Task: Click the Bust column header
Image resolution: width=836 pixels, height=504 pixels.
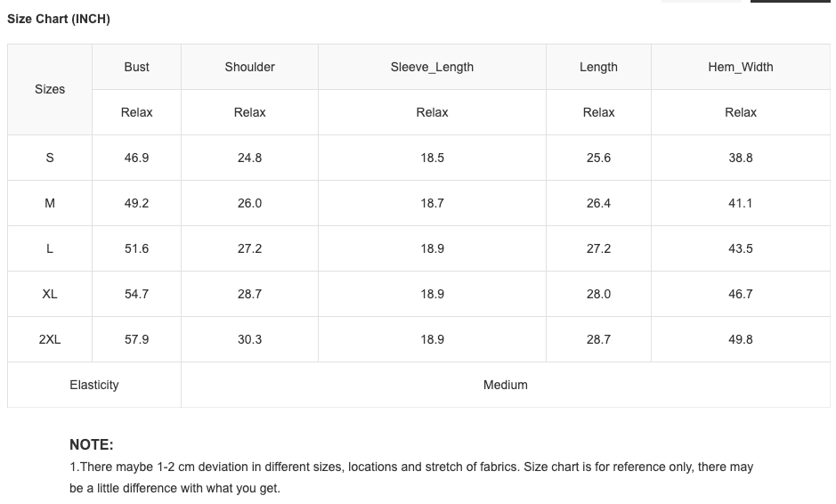Action: (137, 67)
